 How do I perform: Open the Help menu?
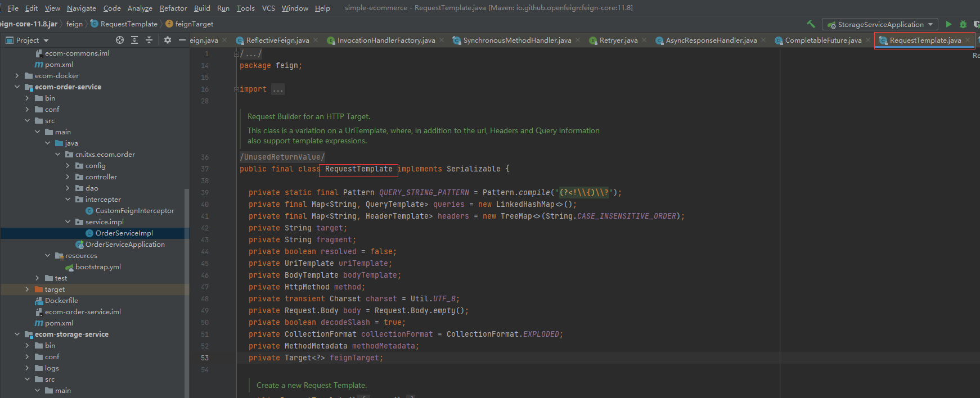point(322,8)
